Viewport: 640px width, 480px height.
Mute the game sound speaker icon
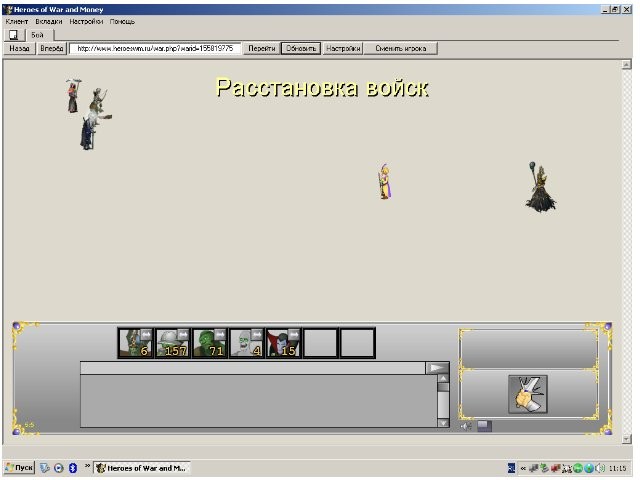[466, 426]
